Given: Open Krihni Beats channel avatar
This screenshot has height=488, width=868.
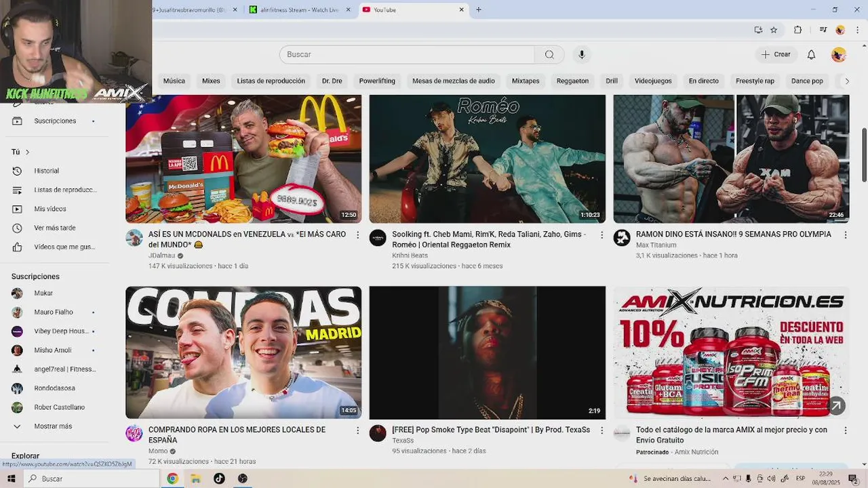Looking at the screenshot, I should (x=378, y=238).
